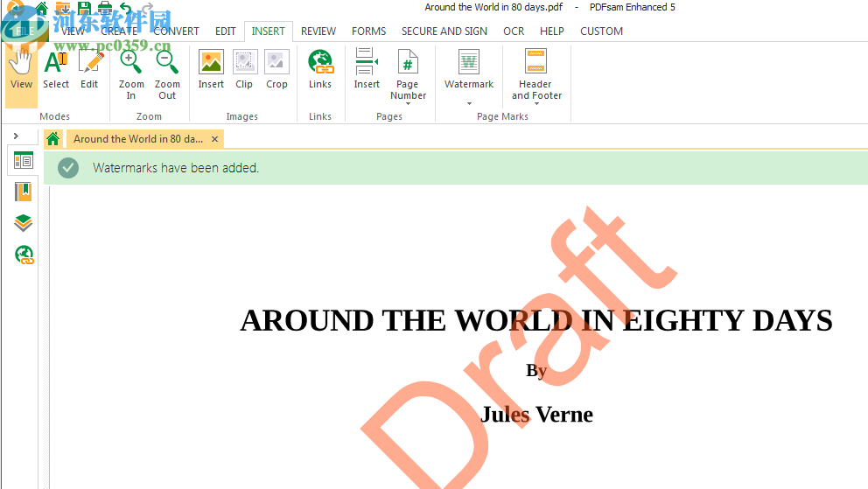This screenshot has width=868, height=489.
Task: Switch to the CONVERT ribbon tab
Action: click(x=176, y=31)
